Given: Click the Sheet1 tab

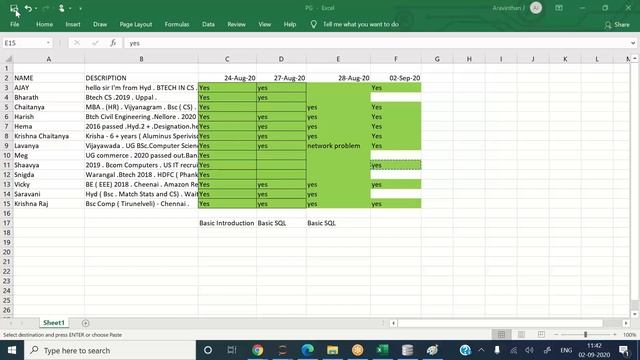Looking at the screenshot, I should [x=54, y=322].
